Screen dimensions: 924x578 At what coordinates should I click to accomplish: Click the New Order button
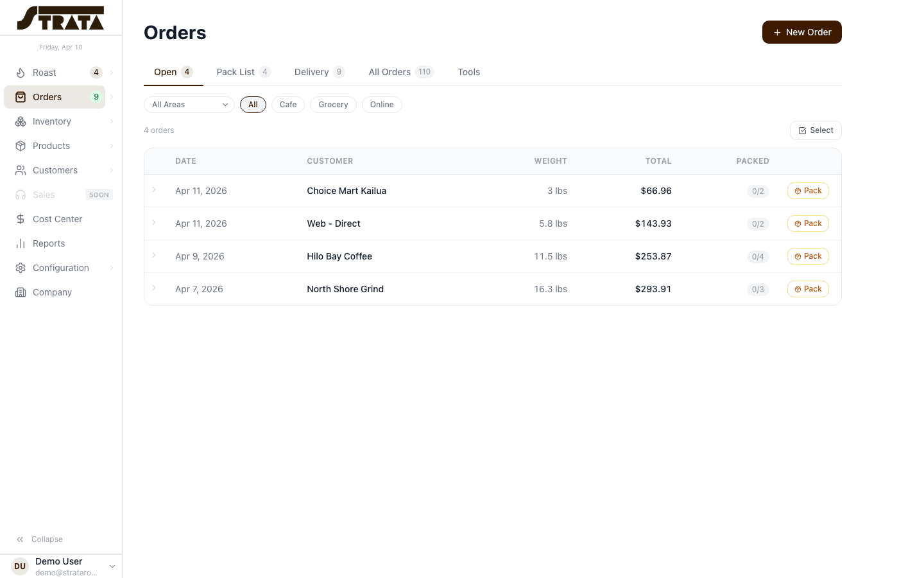pyautogui.click(x=801, y=32)
